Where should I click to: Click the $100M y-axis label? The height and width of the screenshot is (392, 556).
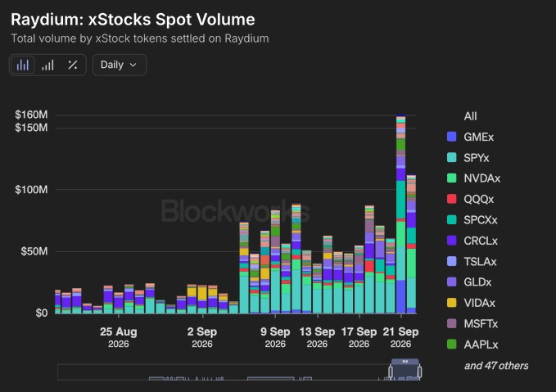31,190
